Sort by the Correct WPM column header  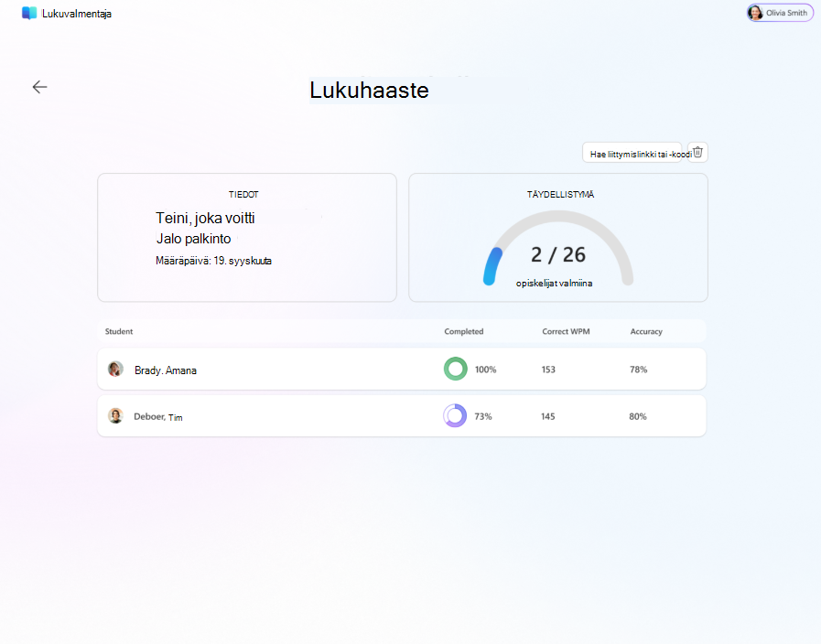(x=566, y=331)
